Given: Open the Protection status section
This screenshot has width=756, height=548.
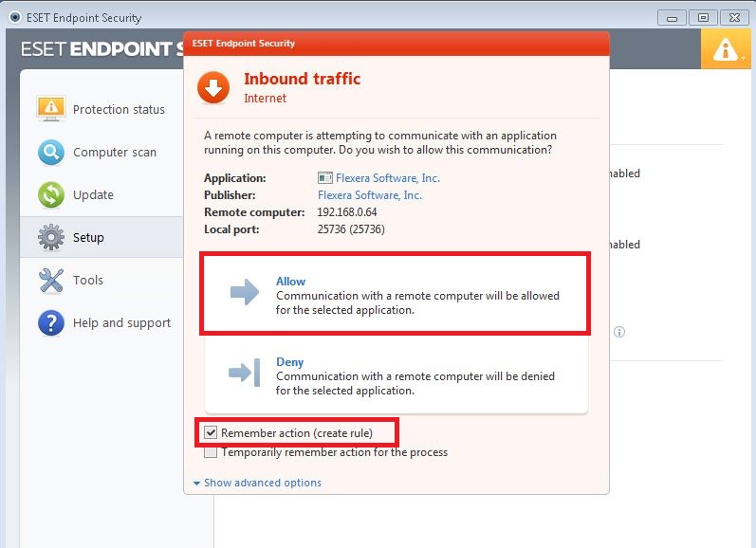Looking at the screenshot, I should coord(119,110).
